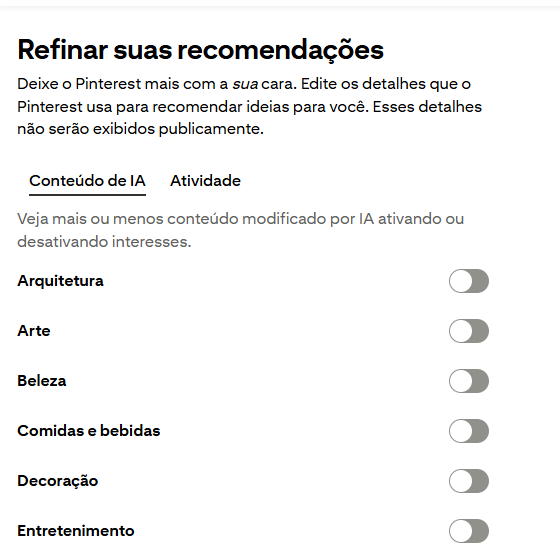Click the Beleza interest label
Viewport: 560px width, 545px height.
click(42, 381)
